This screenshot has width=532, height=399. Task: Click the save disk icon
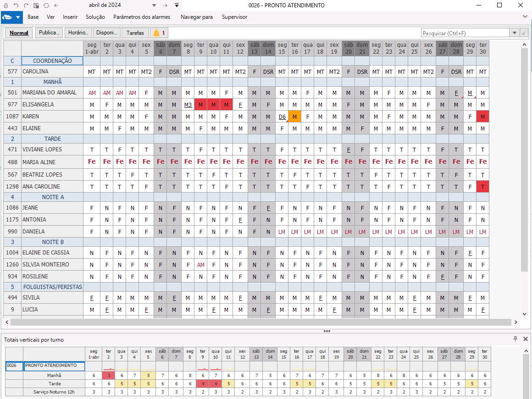coord(36,6)
